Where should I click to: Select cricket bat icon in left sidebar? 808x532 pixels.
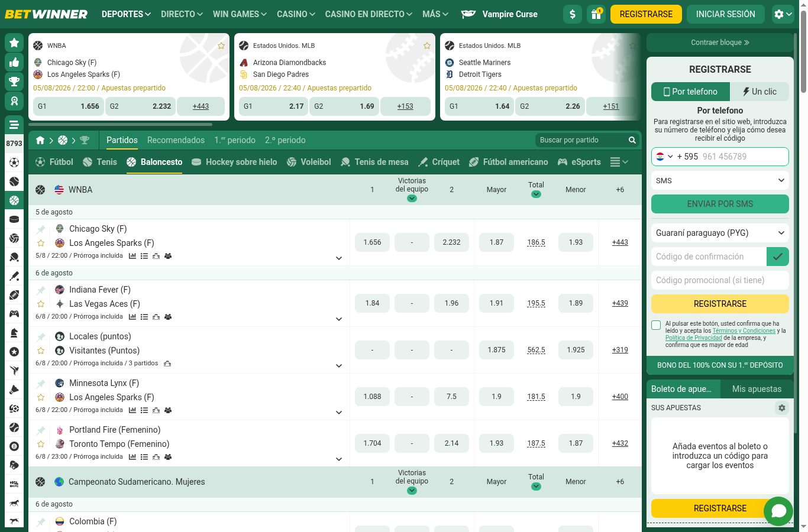pyautogui.click(x=14, y=276)
